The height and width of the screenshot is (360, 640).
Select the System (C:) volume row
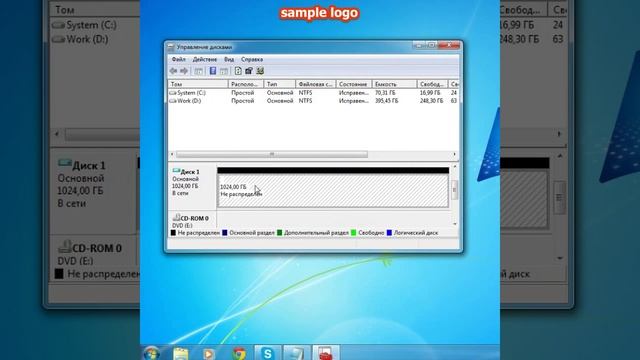(x=313, y=93)
